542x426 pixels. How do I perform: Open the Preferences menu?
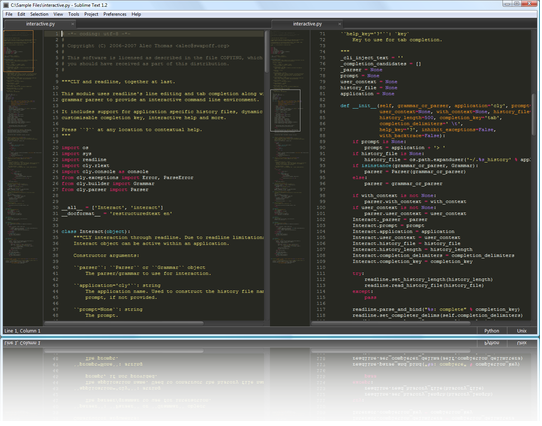tap(115, 14)
